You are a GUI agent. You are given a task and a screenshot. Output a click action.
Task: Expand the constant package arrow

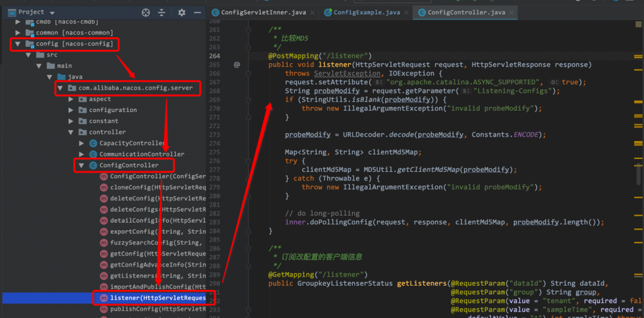pos(71,121)
